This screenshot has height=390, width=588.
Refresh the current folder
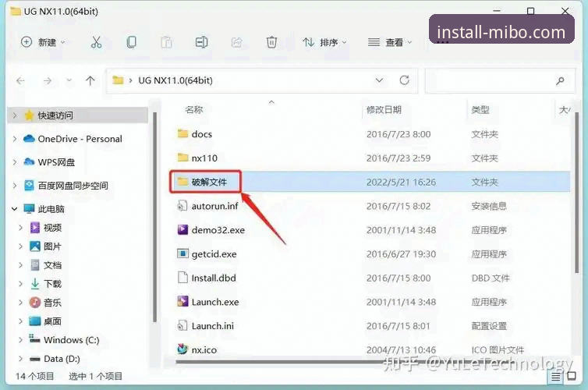404,80
